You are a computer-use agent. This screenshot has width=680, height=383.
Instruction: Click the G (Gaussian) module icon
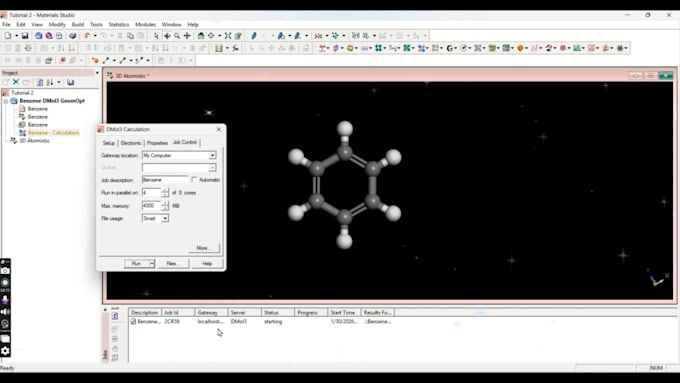point(450,48)
